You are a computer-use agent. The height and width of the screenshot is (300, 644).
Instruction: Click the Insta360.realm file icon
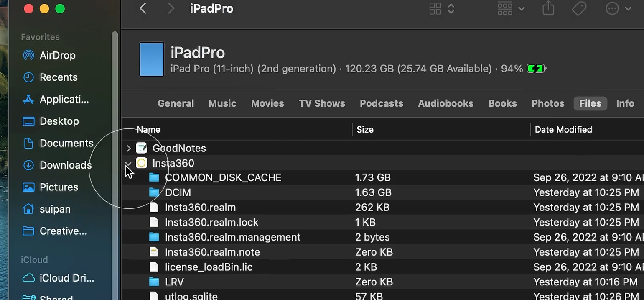coord(154,207)
